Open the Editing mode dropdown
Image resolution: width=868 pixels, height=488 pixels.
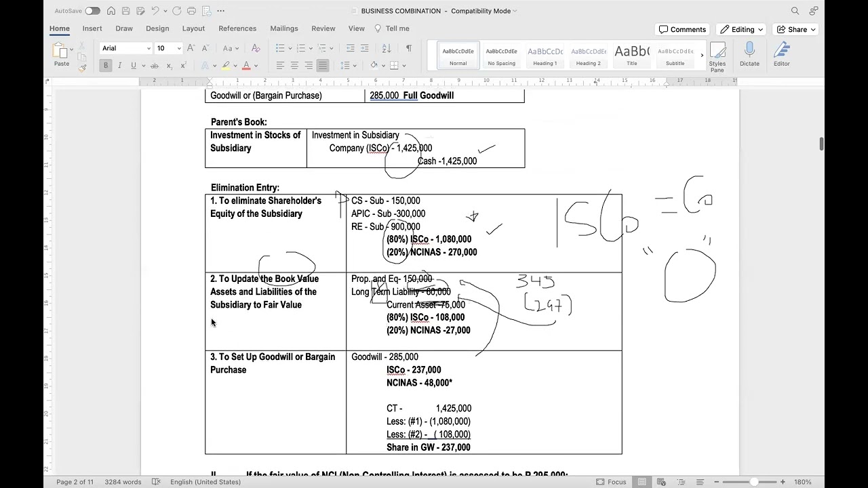742,30
